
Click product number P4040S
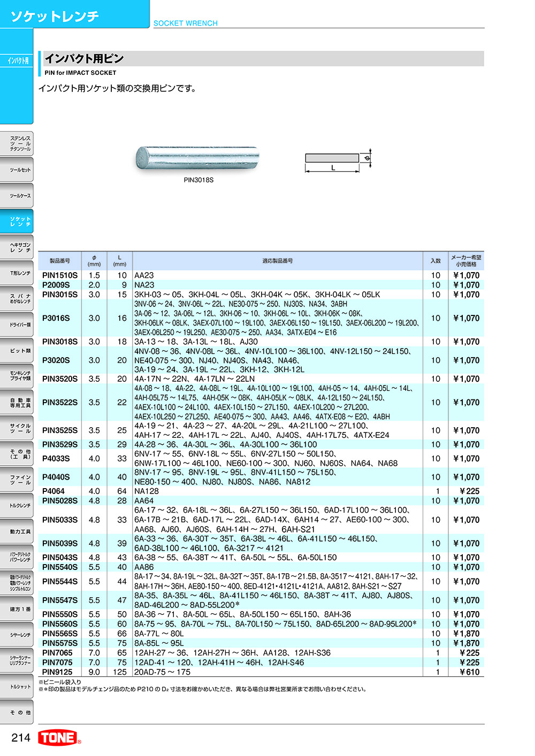click(56, 477)
